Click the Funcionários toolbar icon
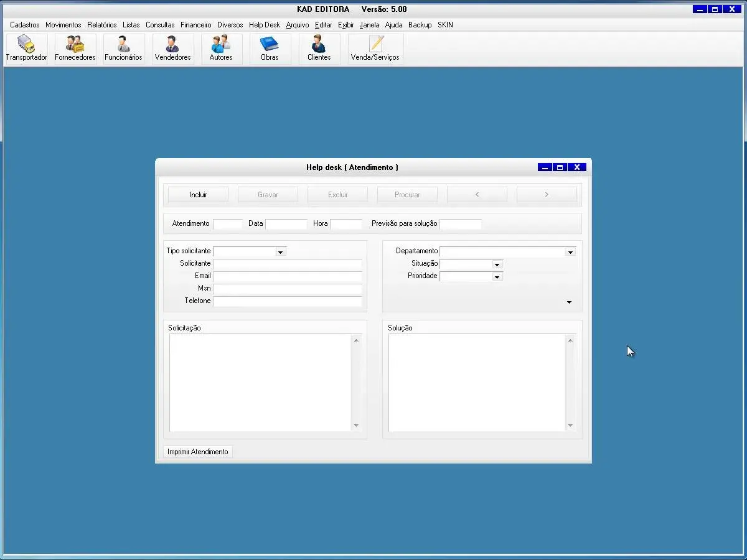This screenshot has height=560, width=747. 123,49
